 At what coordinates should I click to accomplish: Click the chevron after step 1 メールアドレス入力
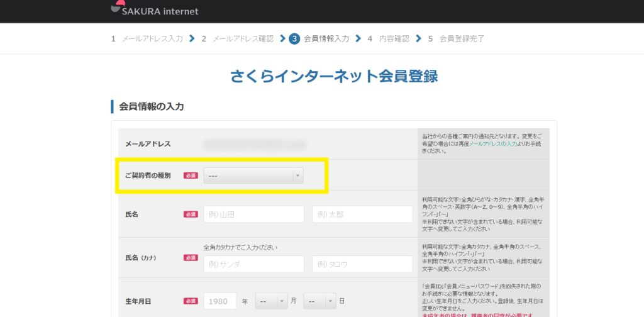point(192,38)
